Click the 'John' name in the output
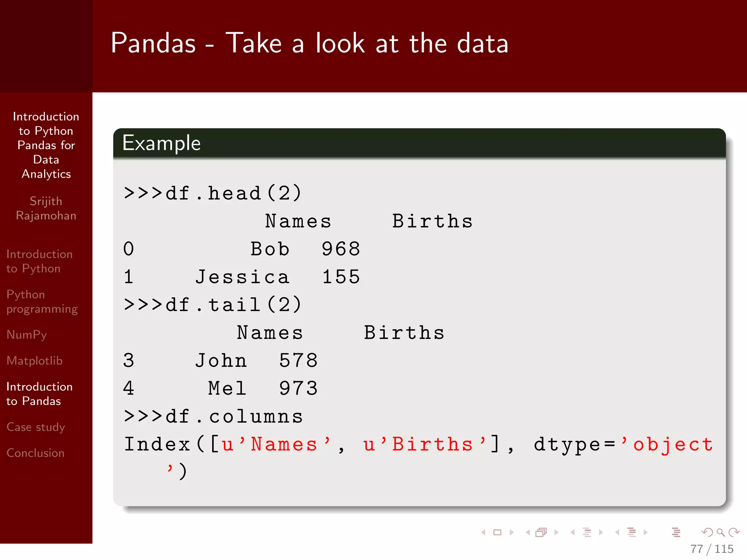This screenshot has height=560, width=747. 221,361
